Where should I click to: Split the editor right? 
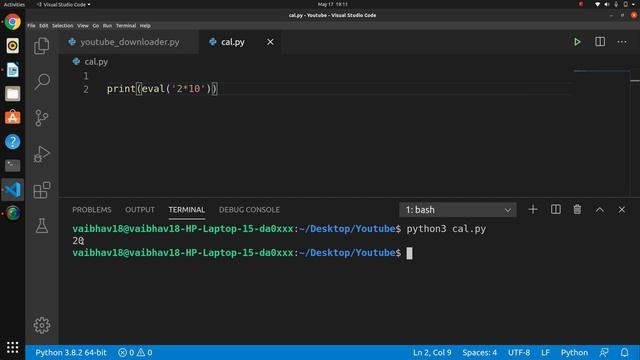click(600, 42)
